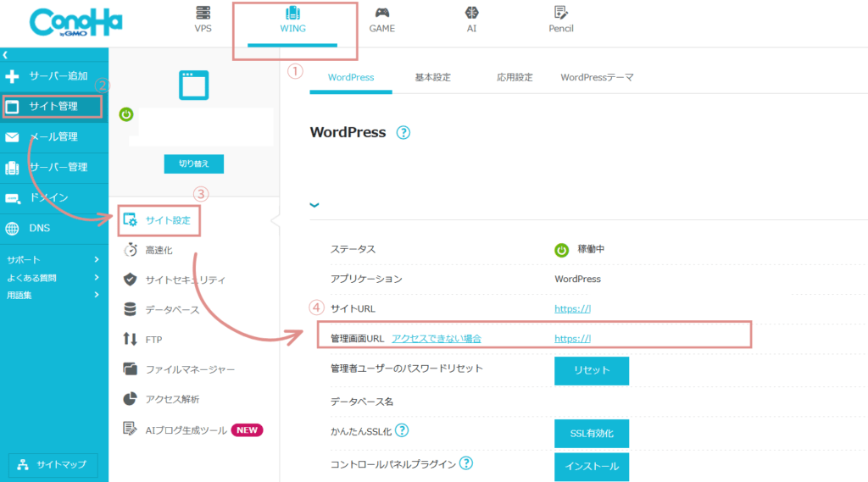Image resolution: width=868 pixels, height=482 pixels.
Task: Open サイトセキュリティ in the site menu
Action: tap(186, 280)
